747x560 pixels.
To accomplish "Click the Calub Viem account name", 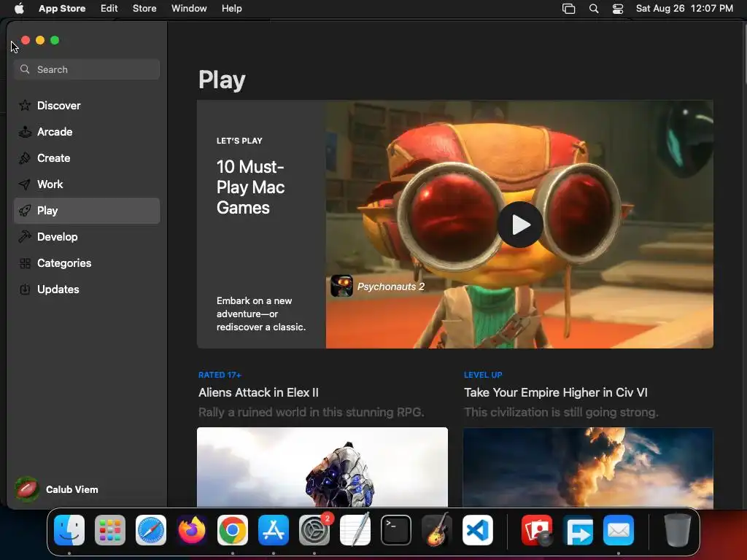I will 72,489.
